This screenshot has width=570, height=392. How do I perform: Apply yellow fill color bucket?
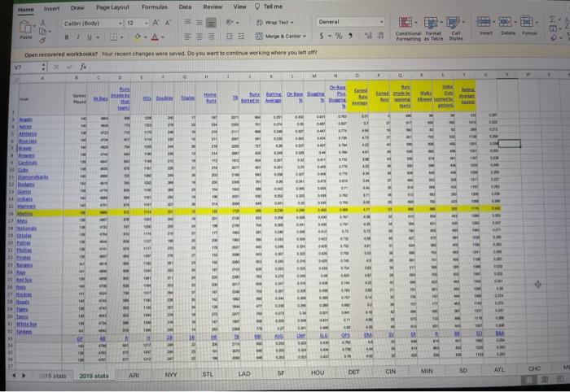click(138, 37)
